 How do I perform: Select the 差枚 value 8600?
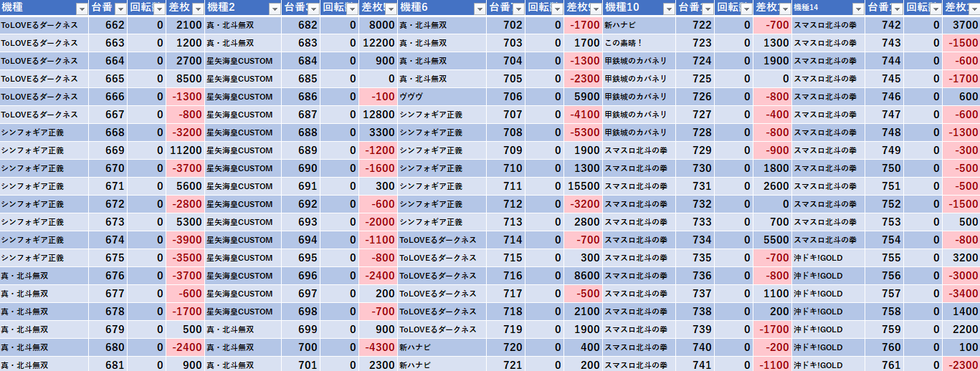[583, 276]
